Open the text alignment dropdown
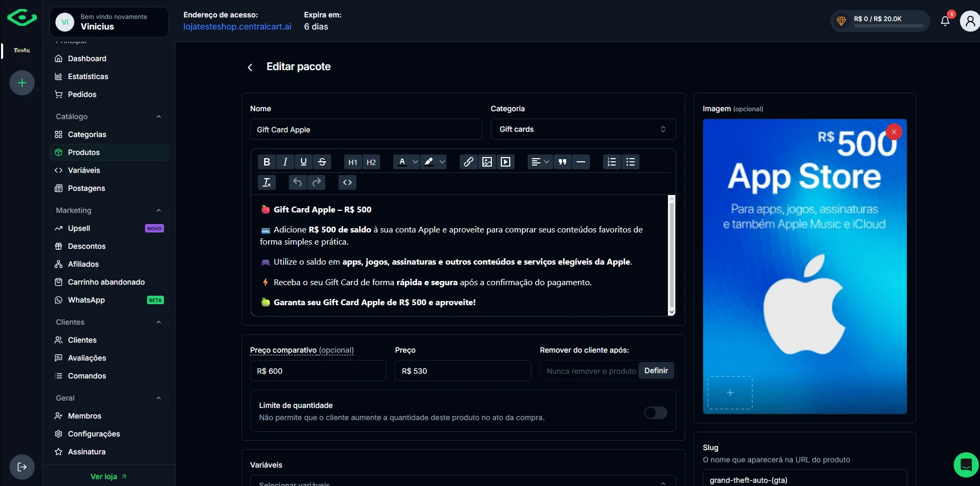 click(540, 162)
